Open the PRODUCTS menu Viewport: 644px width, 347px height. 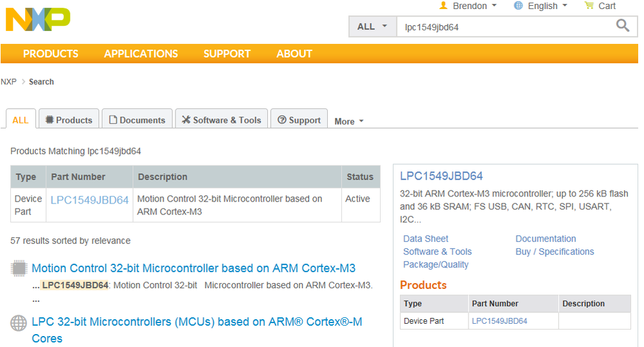[50, 54]
